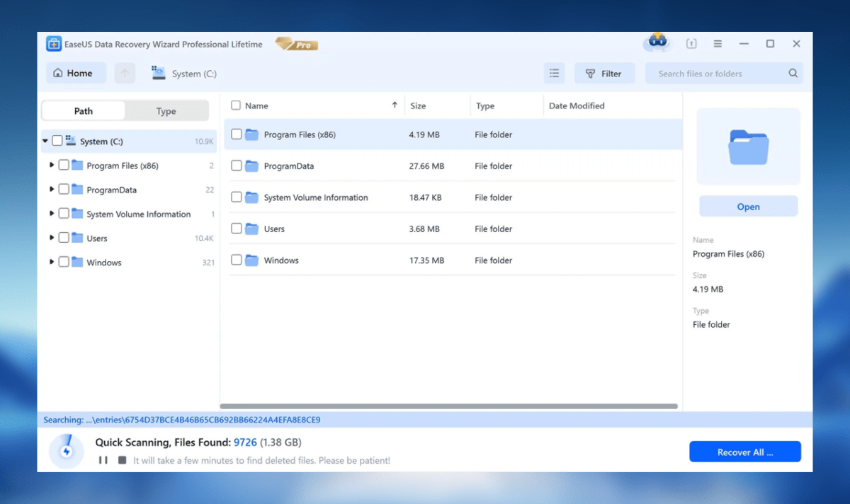Click the upload/share icon in title bar

[691, 44]
